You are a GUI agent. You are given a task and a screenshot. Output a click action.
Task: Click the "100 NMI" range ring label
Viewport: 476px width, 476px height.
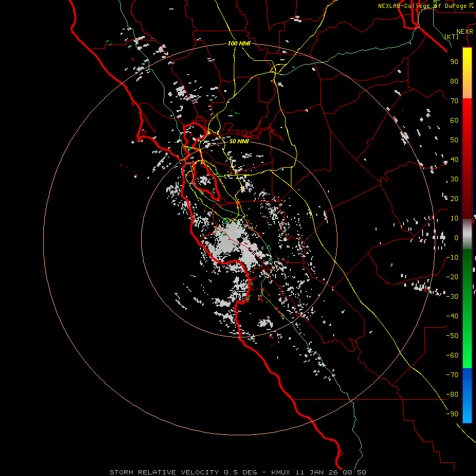coord(239,43)
